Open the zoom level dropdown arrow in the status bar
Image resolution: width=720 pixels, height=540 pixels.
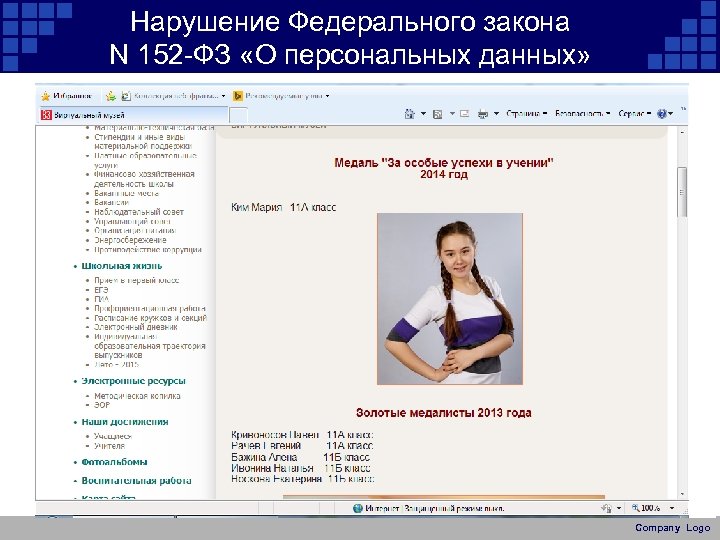click(x=672, y=508)
